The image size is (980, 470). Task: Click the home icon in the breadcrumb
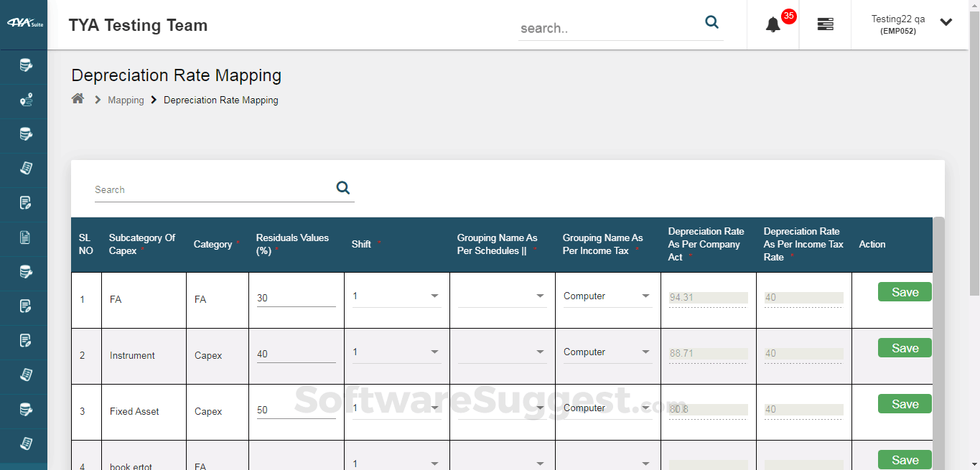tap(78, 98)
